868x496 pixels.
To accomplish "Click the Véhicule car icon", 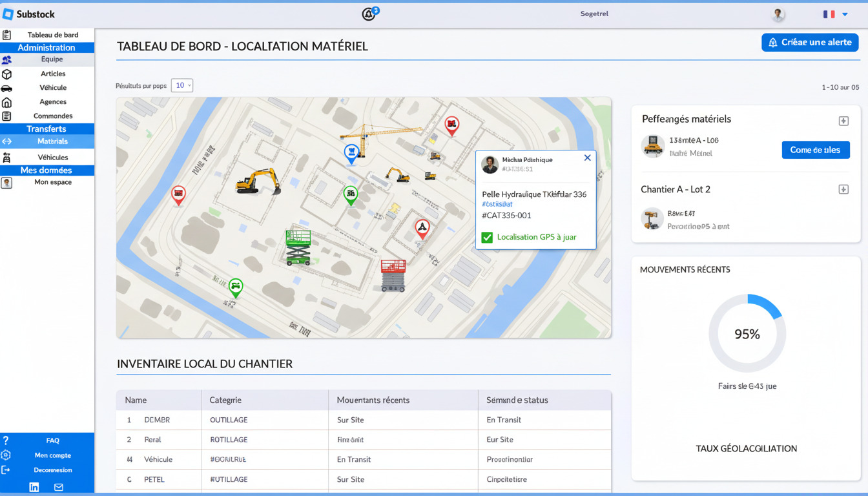I will pyautogui.click(x=6, y=88).
